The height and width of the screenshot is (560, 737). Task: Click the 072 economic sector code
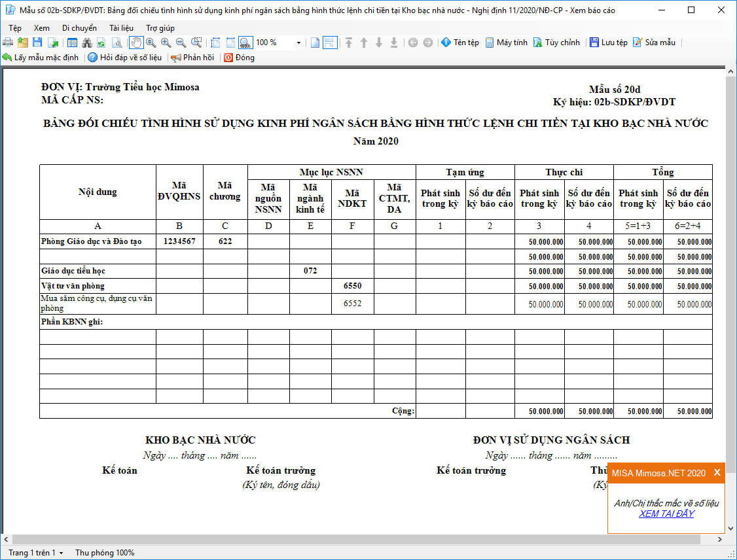[x=310, y=271]
